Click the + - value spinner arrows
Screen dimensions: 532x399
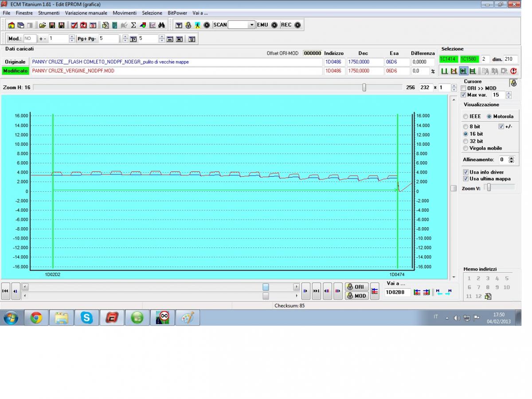coord(72,39)
